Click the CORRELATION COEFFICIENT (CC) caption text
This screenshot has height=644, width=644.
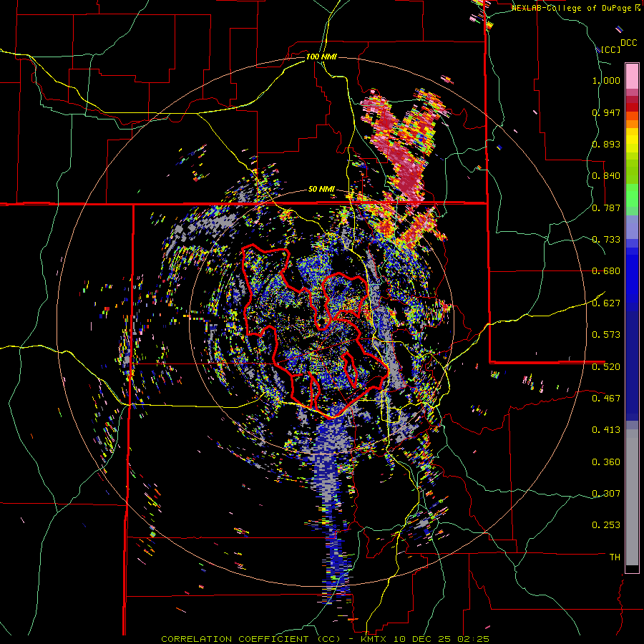pos(251,639)
